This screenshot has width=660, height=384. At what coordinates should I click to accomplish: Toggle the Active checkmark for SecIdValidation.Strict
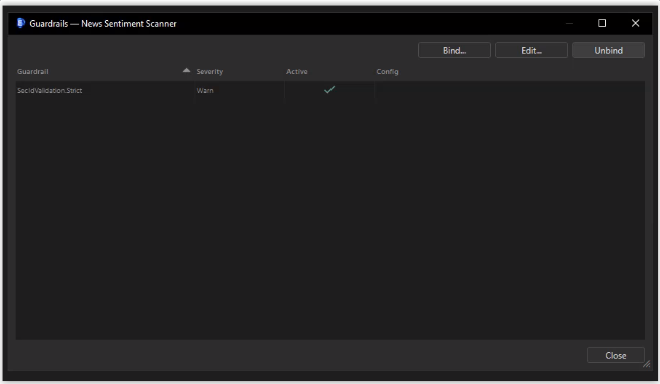[x=330, y=90]
